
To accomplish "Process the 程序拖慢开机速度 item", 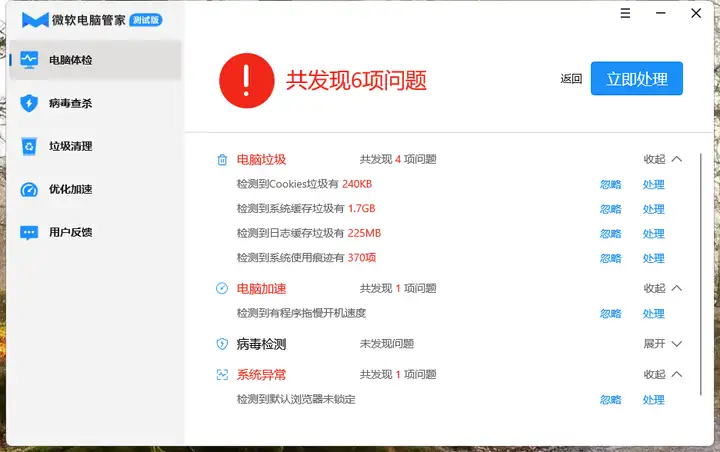I will tap(653, 314).
